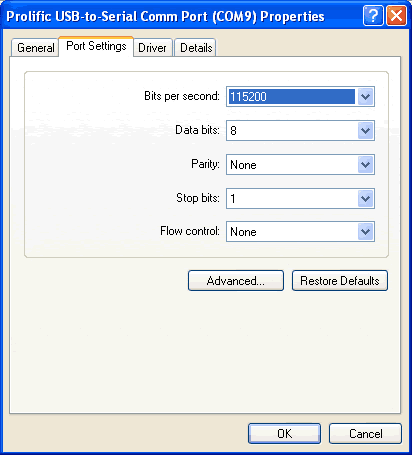
Task: Expand the Flow control dropdown arrow
Action: (x=366, y=231)
